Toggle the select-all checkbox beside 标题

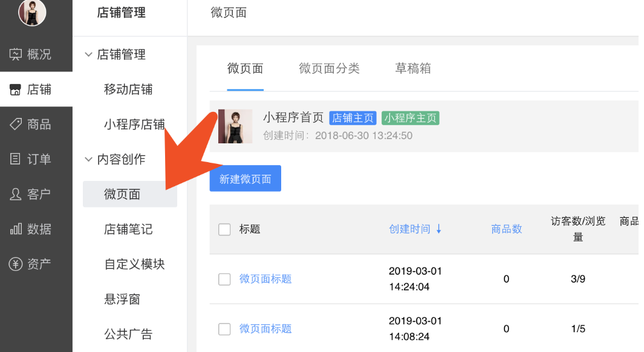tap(224, 229)
